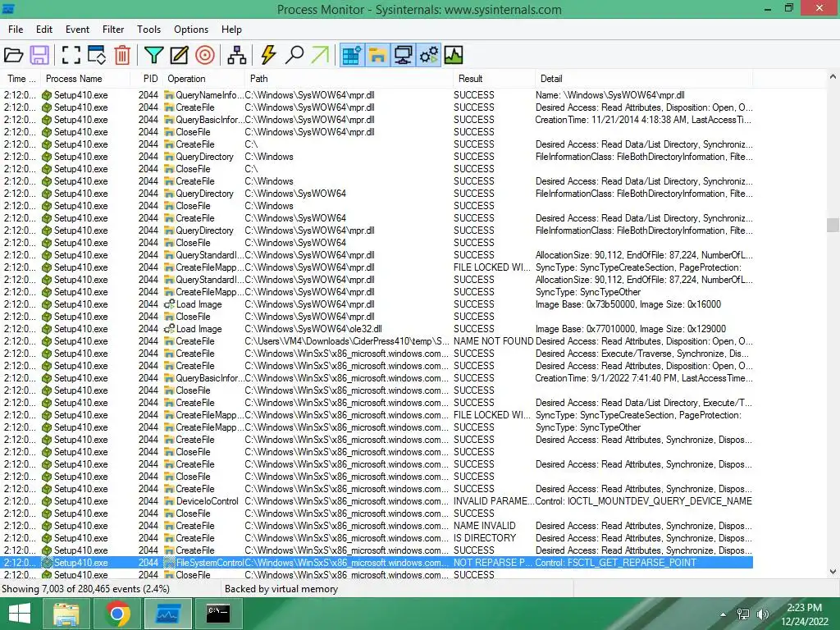This screenshot has height=630, width=840.
Task: Click the Process Monitor taskbar icon
Action: pos(167,614)
